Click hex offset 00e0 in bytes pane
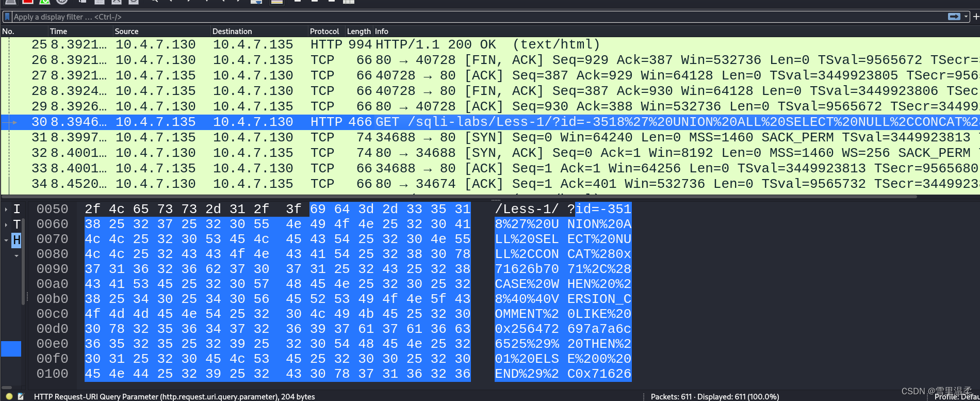980x401 pixels. click(x=53, y=344)
